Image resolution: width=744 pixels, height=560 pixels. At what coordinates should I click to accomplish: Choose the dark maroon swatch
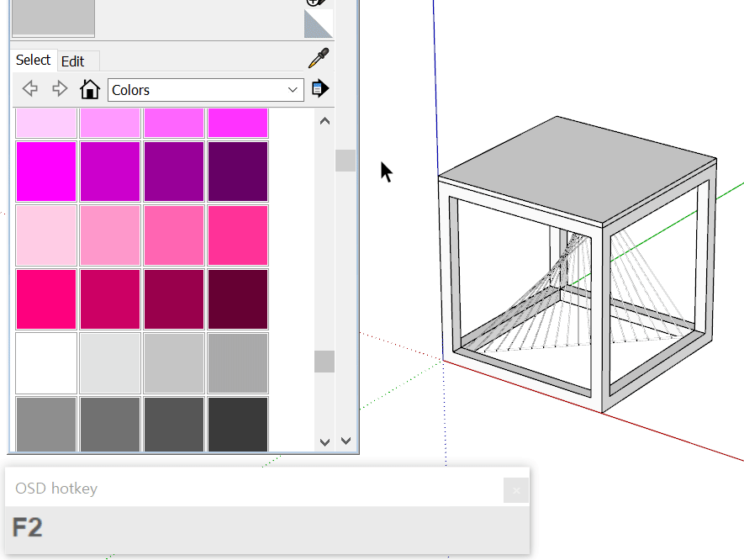(238, 299)
